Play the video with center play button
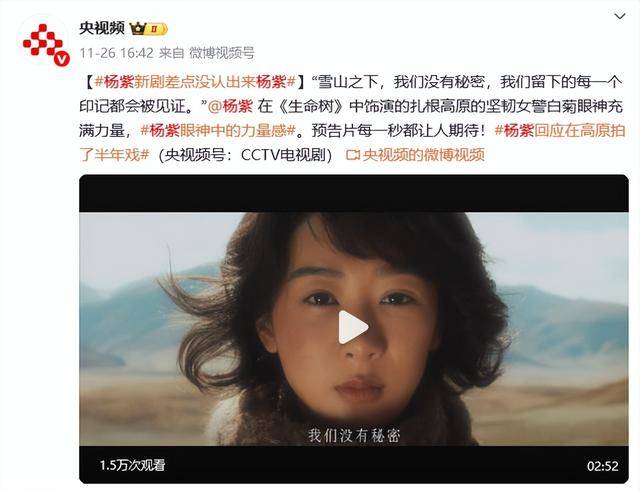This screenshot has height=491, width=640. click(353, 327)
